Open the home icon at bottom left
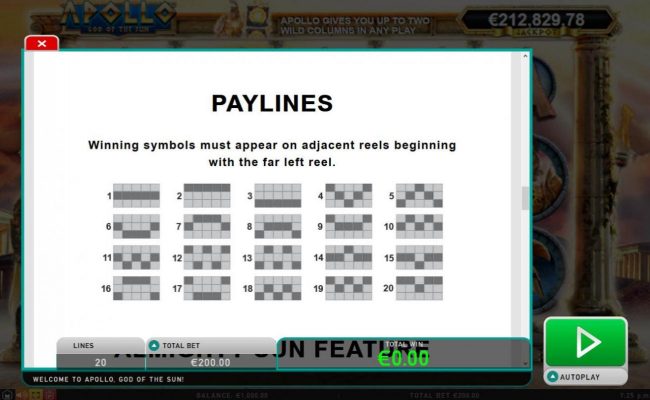Screen dimensions: 650x400 point(7,395)
